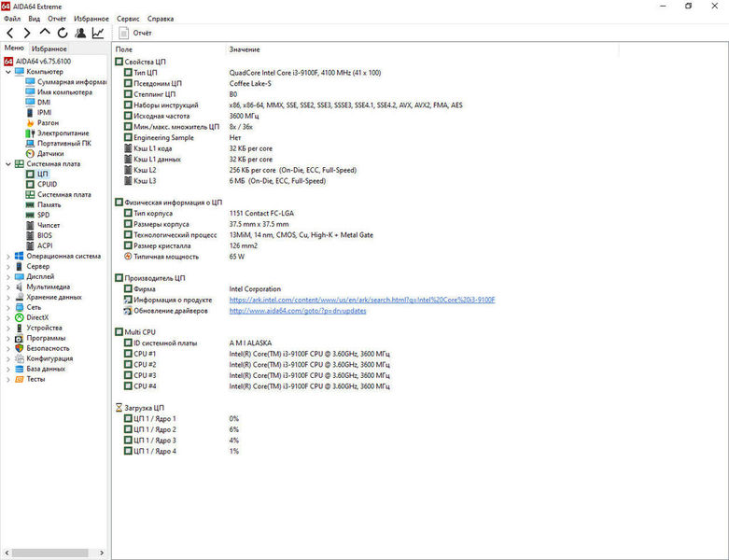The width and height of the screenshot is (729, 560).
Task: Click the Портативный ПК laptop icon
Action: pos(30,143)
